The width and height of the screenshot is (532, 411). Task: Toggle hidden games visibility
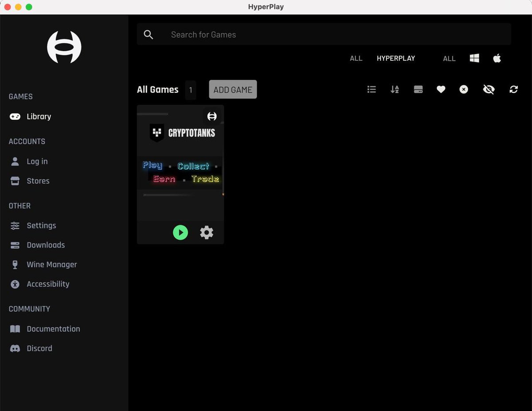489,90
